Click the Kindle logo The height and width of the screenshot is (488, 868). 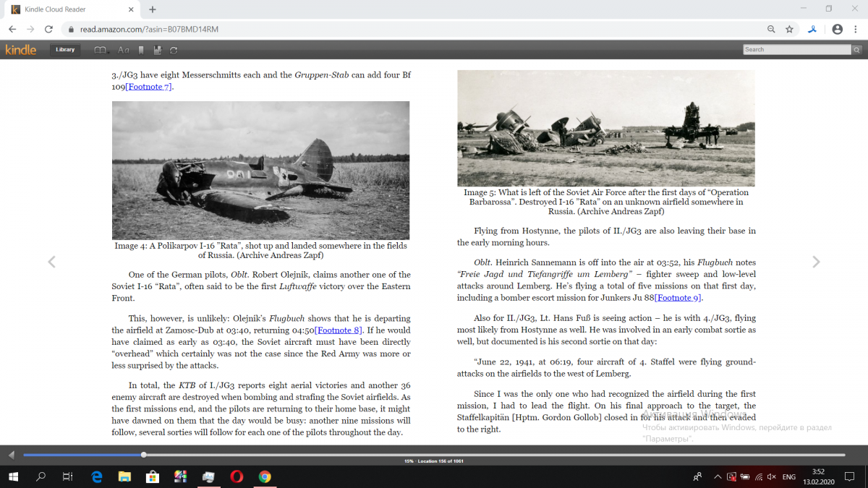pyautogui.click(x=20, y=50)
